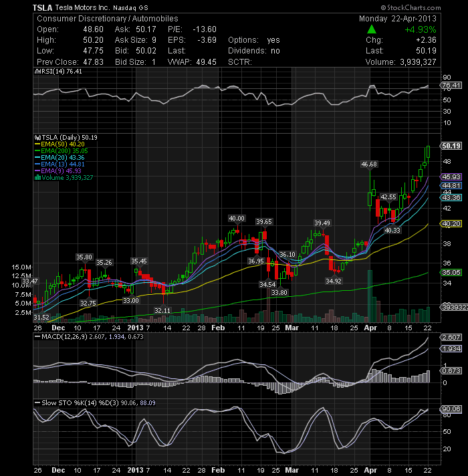The width and height of the screenshot is (468, 476).
Task: Click the small chart icon before RSI(14)
Action: (37, 72)
